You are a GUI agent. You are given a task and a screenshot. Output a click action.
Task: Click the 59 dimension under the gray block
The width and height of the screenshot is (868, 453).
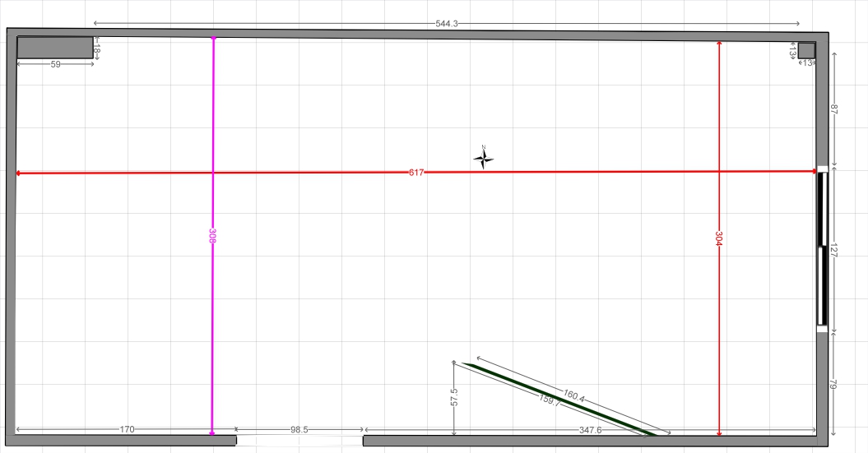point(55,64)
